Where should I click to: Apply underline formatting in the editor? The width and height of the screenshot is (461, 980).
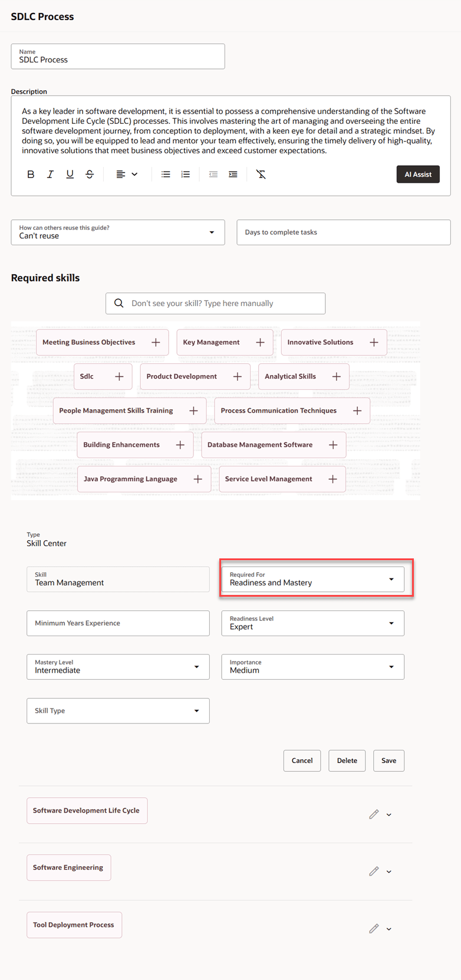pyautogui.click(x=70, y=175)
